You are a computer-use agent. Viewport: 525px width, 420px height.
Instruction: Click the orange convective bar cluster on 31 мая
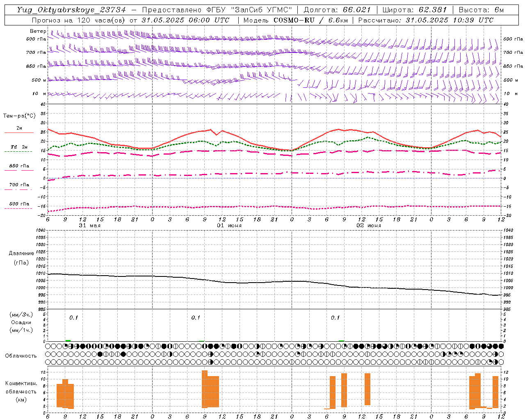point(65,394)
